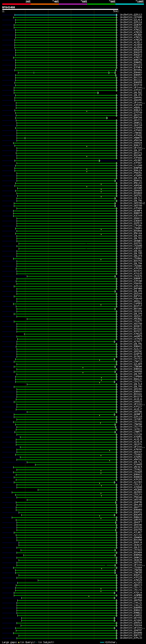Select the UniRef100_A3C0V9 label
The height and width of the screenshot is (644, 146).
click(x=131, y=216)
